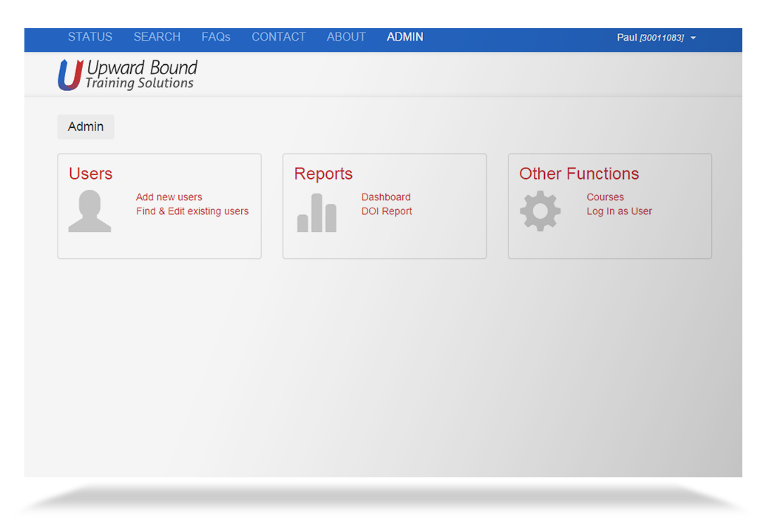Image resolution: width=766 pixels, height=532 pixels.
Task: Open the Courses link
Action: pyautogui.click(x=606, y=197)
